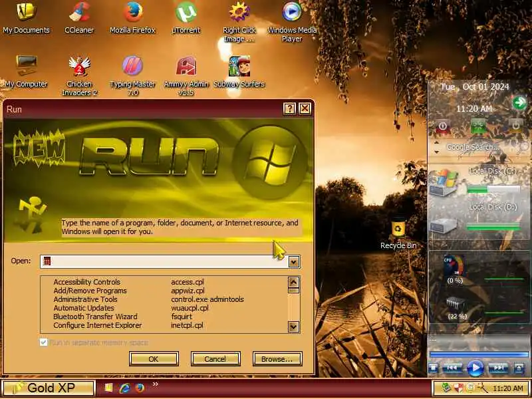Launch Subway Surfers from the desktop
The image size is (532, 399).
(x=239, y=72)
